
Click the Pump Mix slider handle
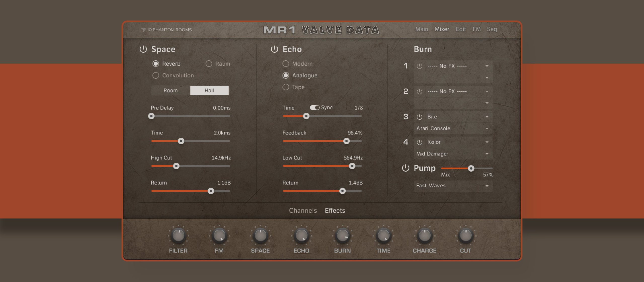471,168
